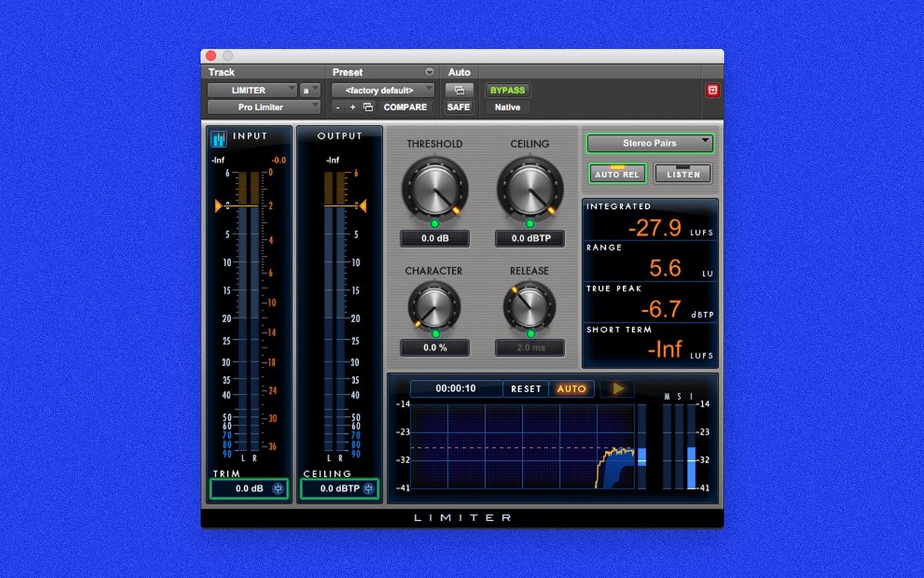Click the CEILING 0.0 dBTP value under knob

pyautogui.click(x=530, y=239)
